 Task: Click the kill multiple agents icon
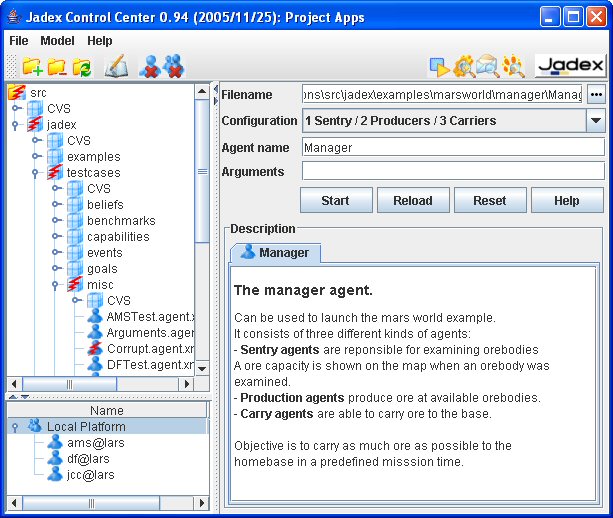pyautogui.click(x=174, y=66)
